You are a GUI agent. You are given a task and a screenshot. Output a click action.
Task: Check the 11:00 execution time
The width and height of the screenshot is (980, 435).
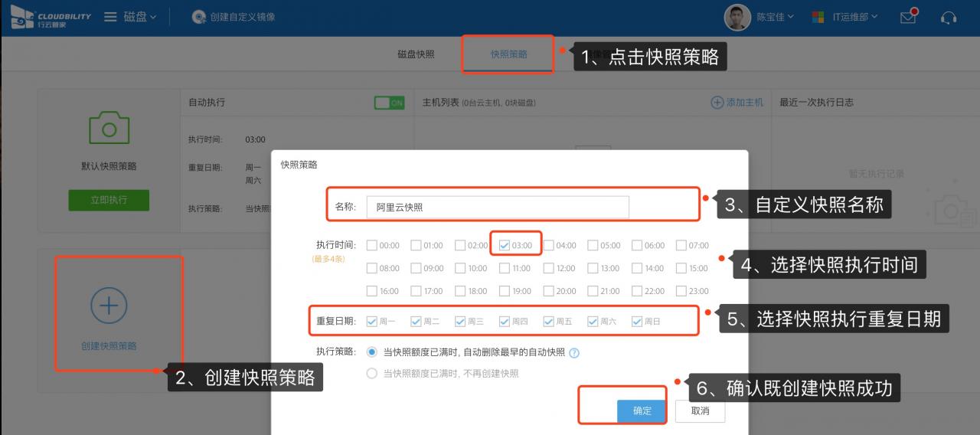coord(505,269)
